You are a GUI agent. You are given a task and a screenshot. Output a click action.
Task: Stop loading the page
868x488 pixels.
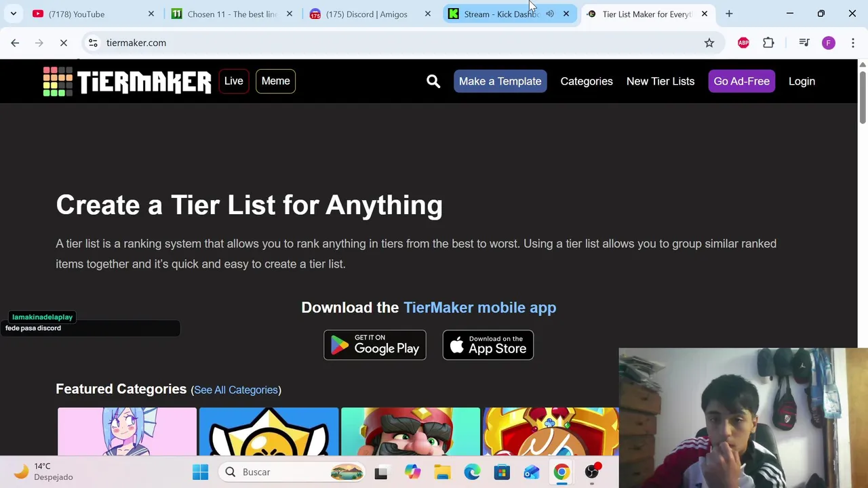[x=64, y=43]
